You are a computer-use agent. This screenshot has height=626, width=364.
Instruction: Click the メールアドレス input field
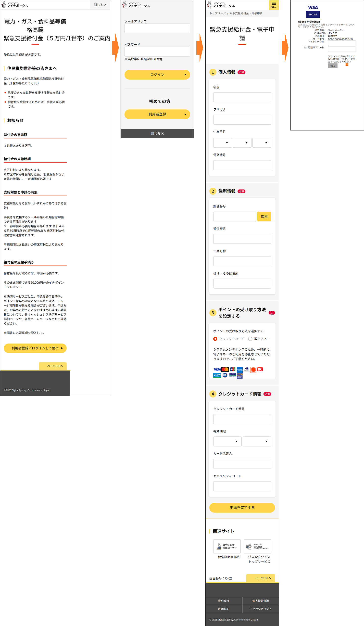(x=157, y=29)
